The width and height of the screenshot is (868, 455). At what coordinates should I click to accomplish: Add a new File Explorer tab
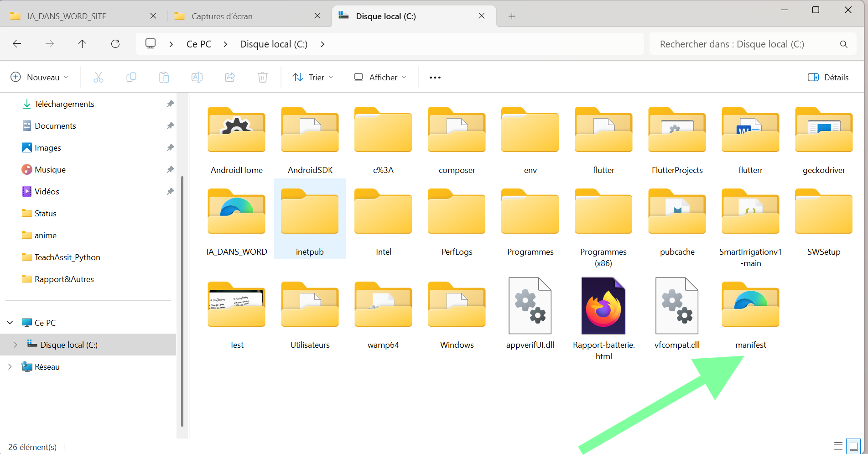point(512,16)
